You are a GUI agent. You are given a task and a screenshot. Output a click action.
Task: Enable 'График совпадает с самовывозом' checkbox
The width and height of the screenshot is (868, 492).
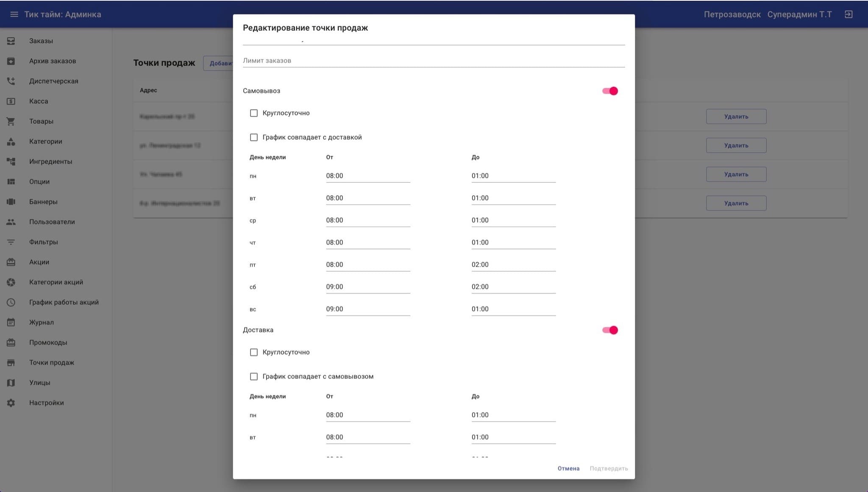[x=254, y=376]
